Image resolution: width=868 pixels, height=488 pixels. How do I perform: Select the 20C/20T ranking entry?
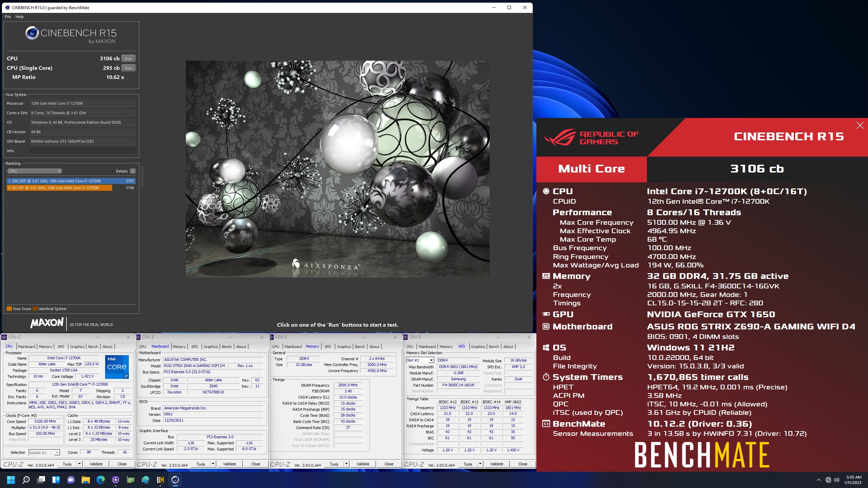tap(71, 181)
